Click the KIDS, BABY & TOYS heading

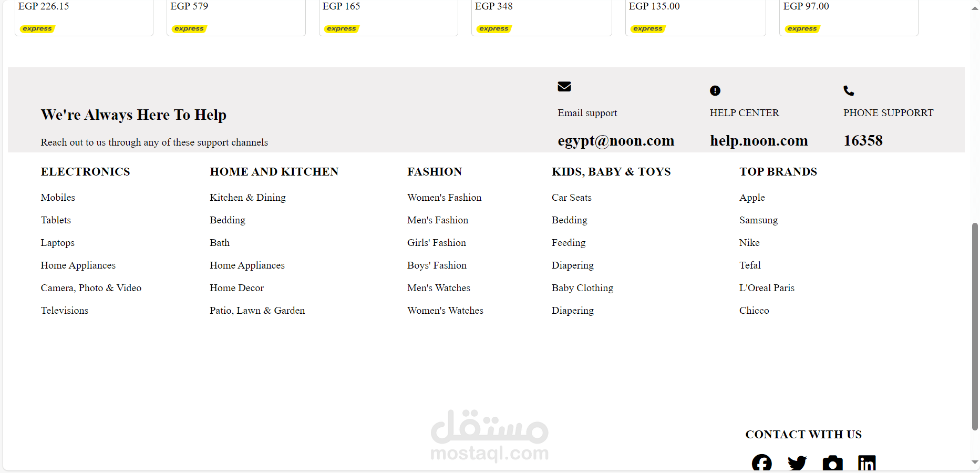click(611, 172)
